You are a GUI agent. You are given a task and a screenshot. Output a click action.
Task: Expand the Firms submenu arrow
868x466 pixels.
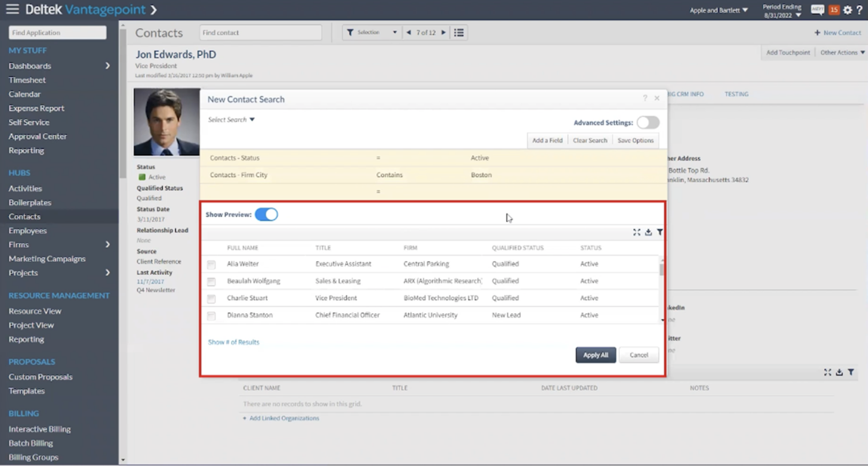tap(107, 245)
